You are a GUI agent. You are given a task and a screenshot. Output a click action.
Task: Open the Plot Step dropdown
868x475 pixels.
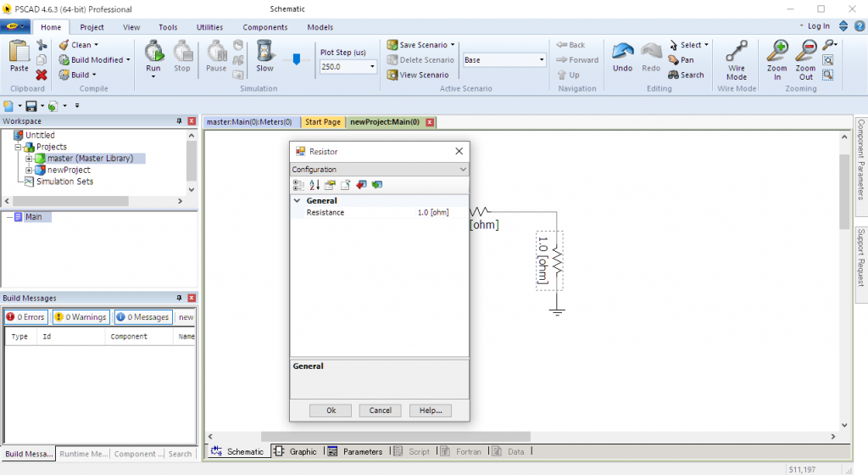click(x=372, y=67)
